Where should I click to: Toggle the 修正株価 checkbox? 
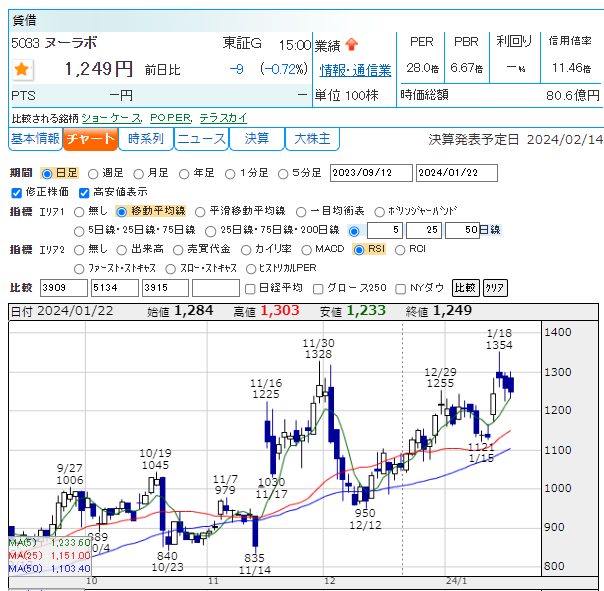click(x=17, y=193)
